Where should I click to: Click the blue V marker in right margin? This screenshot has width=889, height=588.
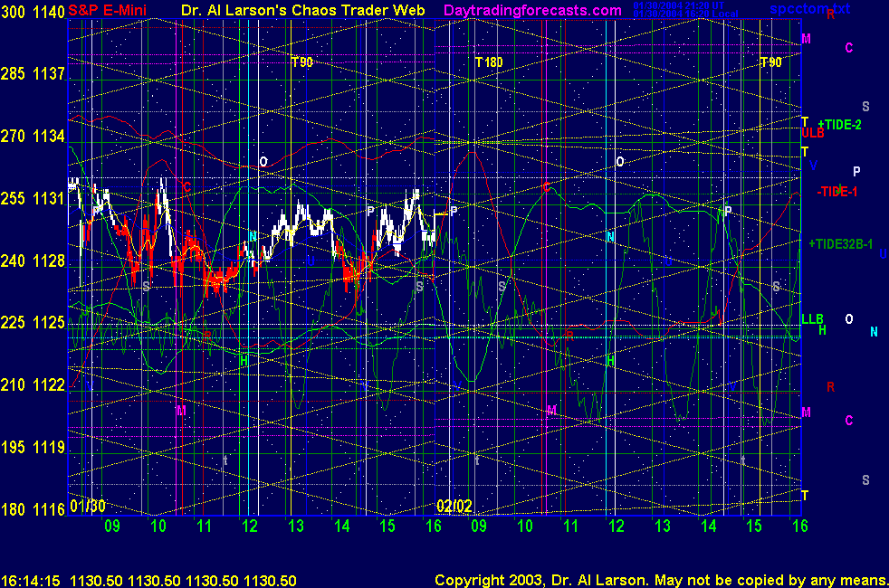pyautogui.click(x=813, y=166)
